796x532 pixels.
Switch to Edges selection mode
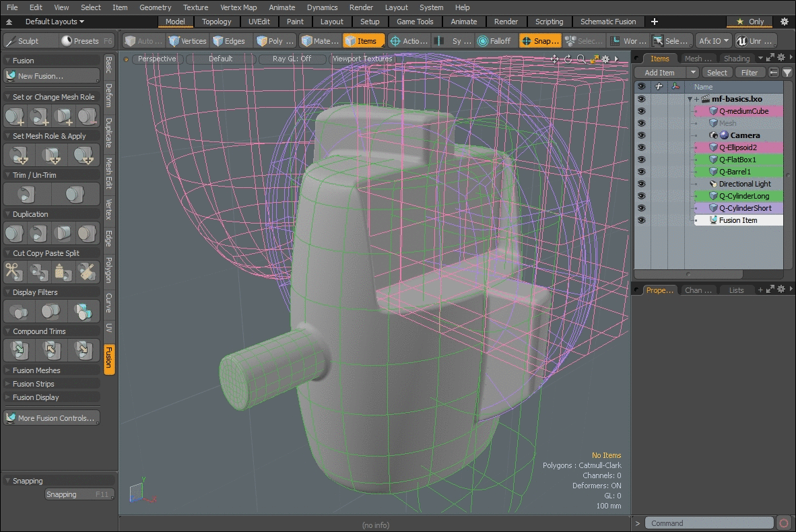tap(228, 41)
